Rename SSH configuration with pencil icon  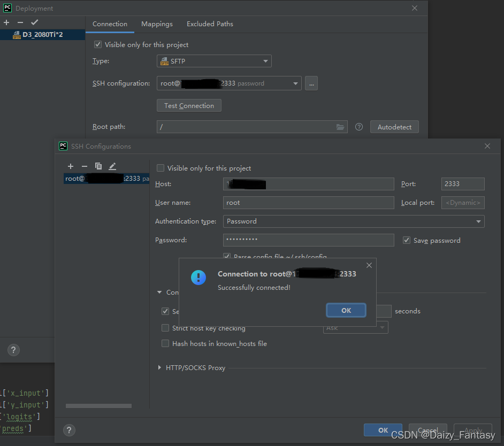pyautogui.click(x=112, y=166)
